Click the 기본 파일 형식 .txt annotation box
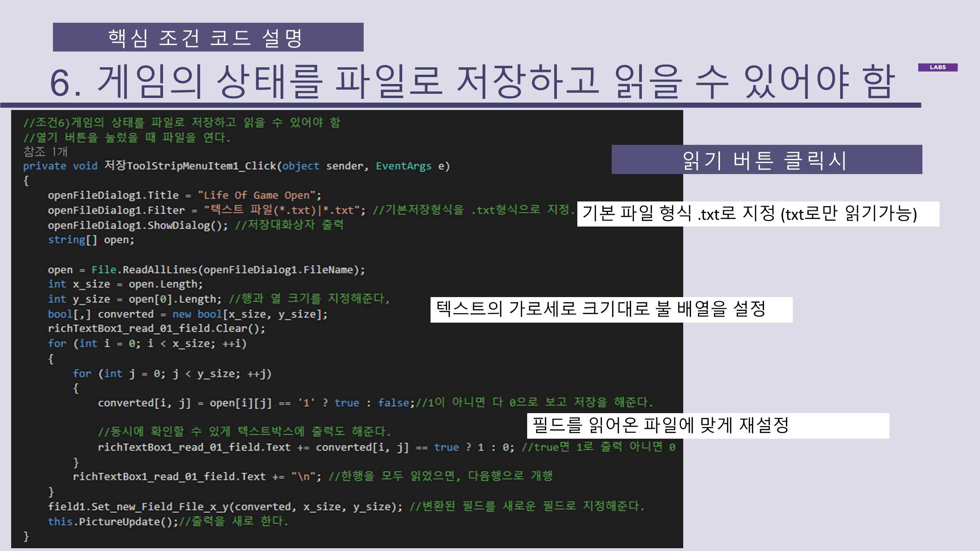980x551 pixels. point(757,214)
